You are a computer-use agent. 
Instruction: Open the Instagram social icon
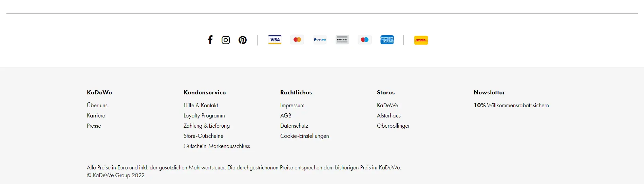[226, 40]
